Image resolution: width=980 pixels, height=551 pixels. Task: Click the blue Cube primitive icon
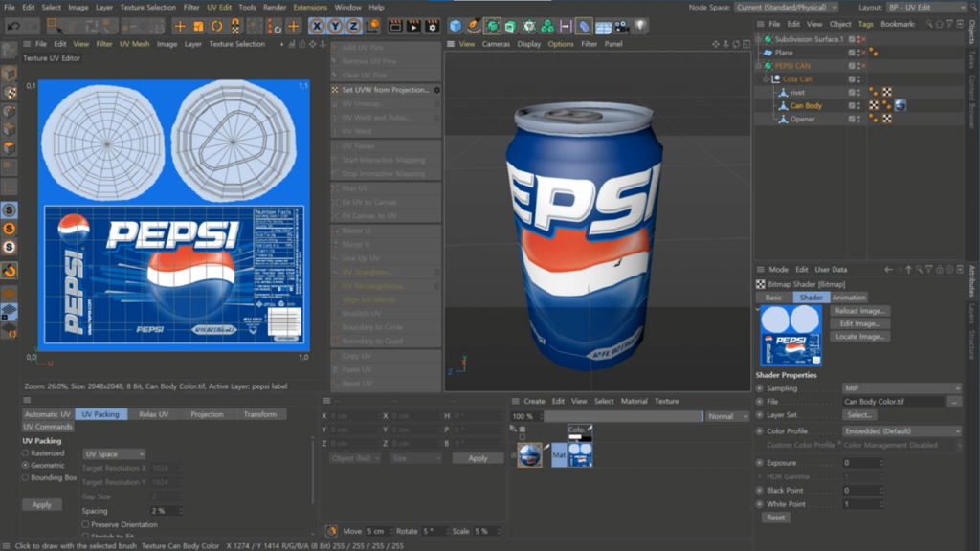point(456,26)
